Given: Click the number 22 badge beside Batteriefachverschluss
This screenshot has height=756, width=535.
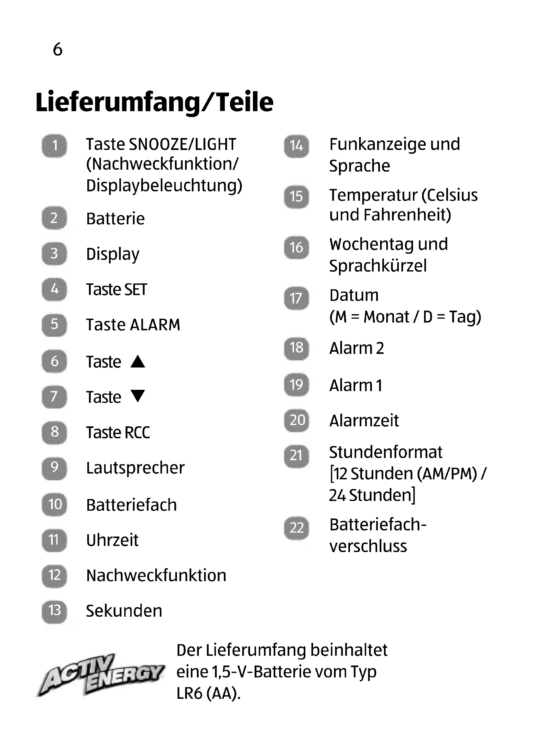Looking at the screenshot, I should point(297,528).
